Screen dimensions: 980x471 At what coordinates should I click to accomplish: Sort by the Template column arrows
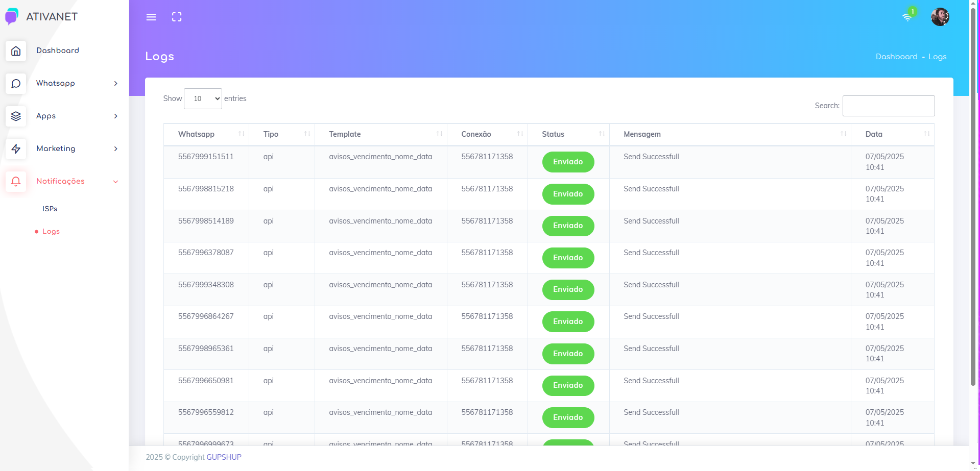[439, 134]
